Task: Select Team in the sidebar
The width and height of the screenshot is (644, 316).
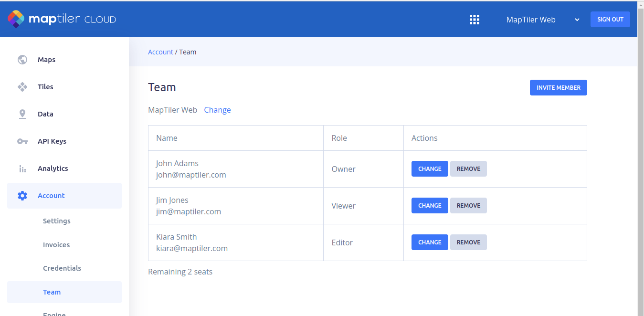Action: (52, 292)
